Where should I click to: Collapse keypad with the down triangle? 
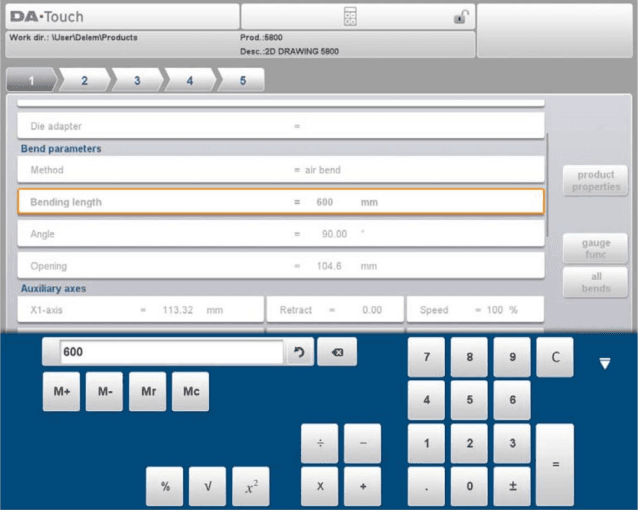(x=605, y=363)
